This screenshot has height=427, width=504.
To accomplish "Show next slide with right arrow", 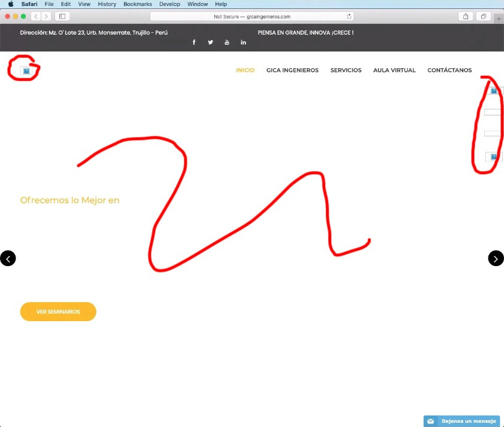I will coord(496,258).
